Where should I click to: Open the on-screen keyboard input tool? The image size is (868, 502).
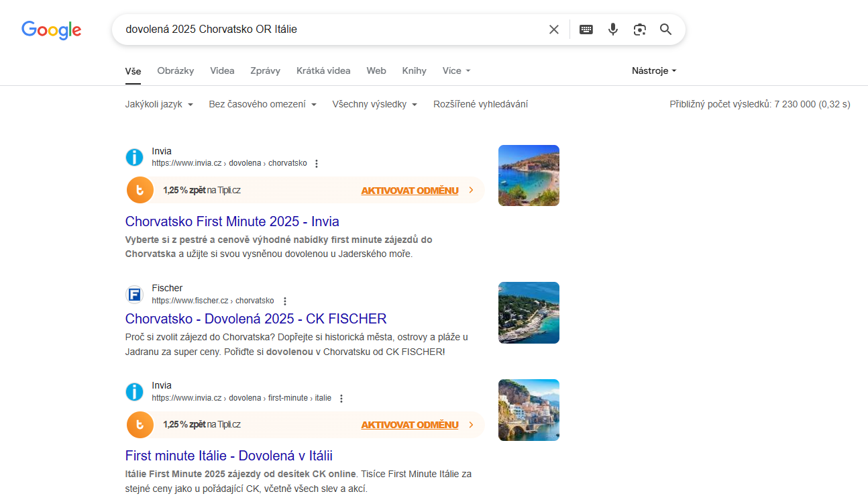click(x=586, y=30)
